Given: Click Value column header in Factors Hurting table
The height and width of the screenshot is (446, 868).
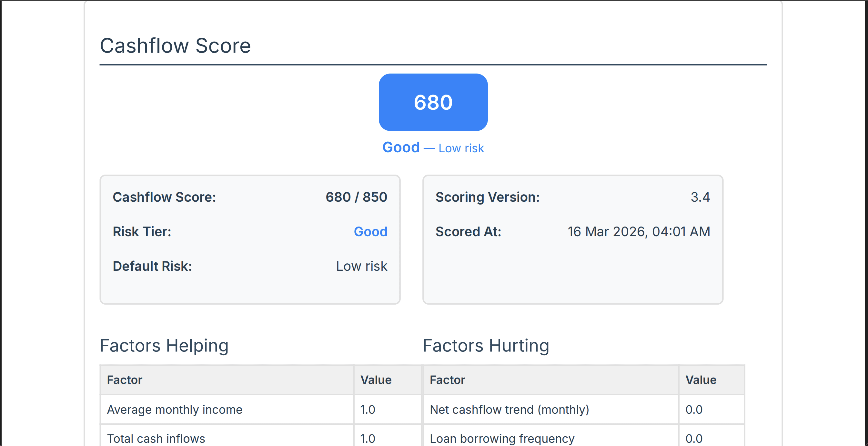Looking at the screenshot, I should pos(701,380).
